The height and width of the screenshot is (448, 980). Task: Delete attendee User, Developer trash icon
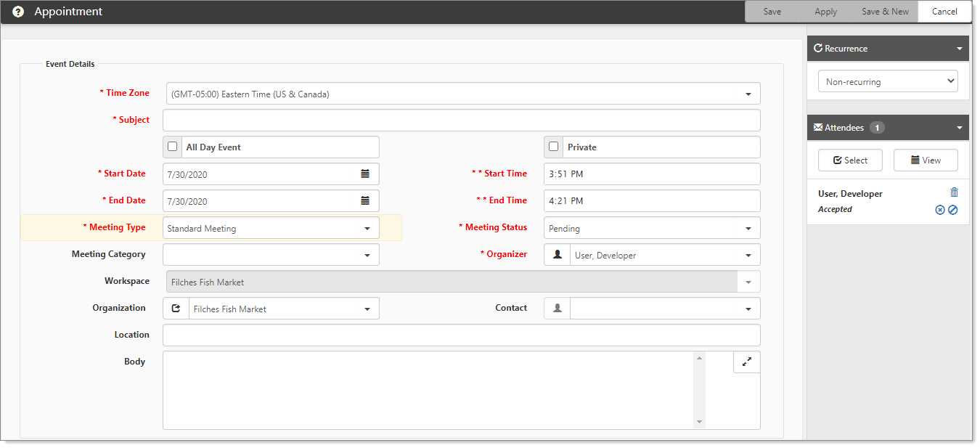[x=955, y=192]
